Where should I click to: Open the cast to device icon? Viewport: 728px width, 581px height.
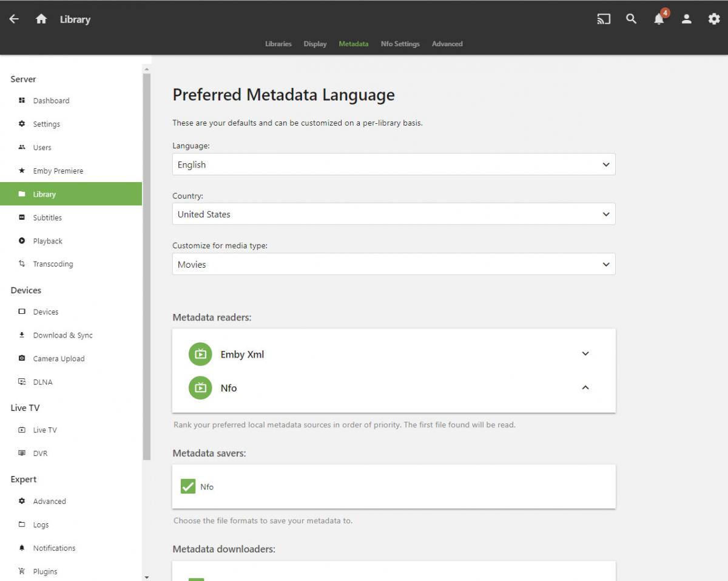pos(603,19)
